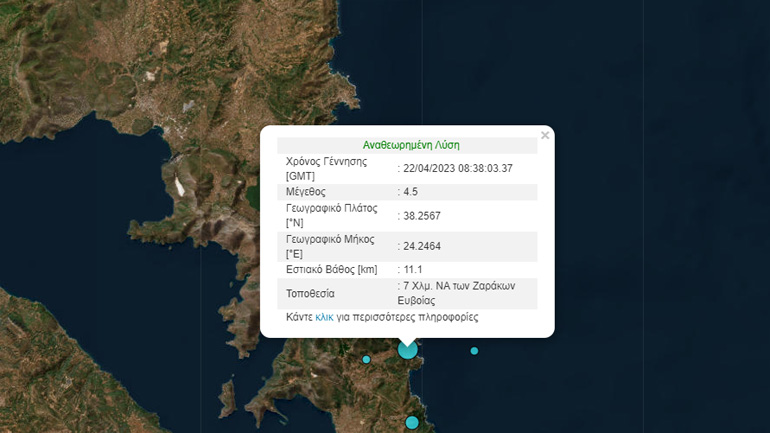Click the large earthquake marker below the popup
Screen dimensions: 770x433
(407, 349)
